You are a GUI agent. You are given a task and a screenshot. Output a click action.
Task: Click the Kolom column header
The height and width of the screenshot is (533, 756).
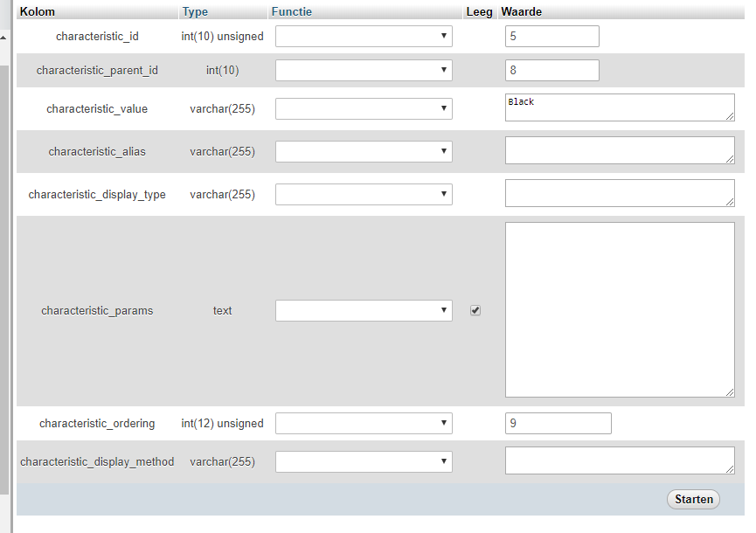(37, 11)
